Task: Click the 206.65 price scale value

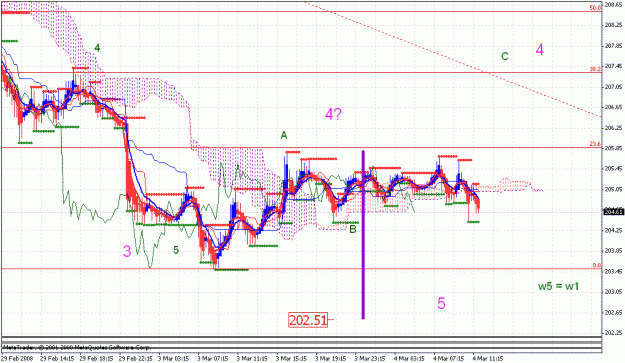Action: [x=614, y=107]
